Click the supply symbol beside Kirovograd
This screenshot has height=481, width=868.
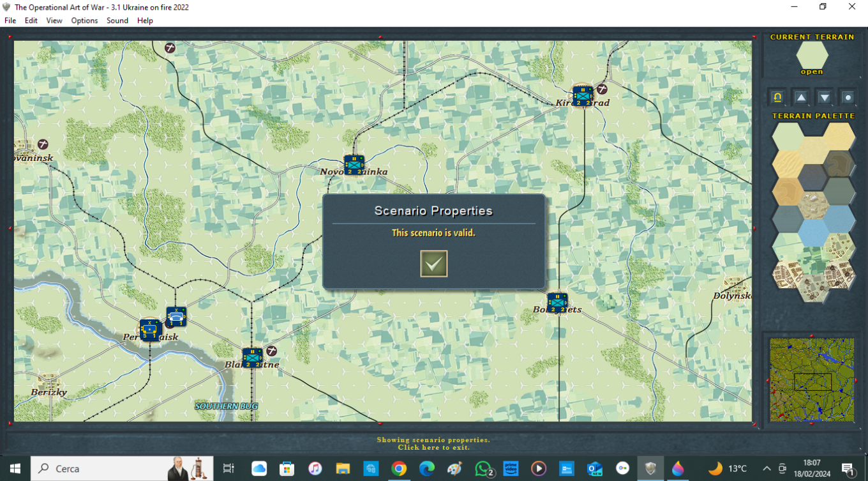click(601, 89)
